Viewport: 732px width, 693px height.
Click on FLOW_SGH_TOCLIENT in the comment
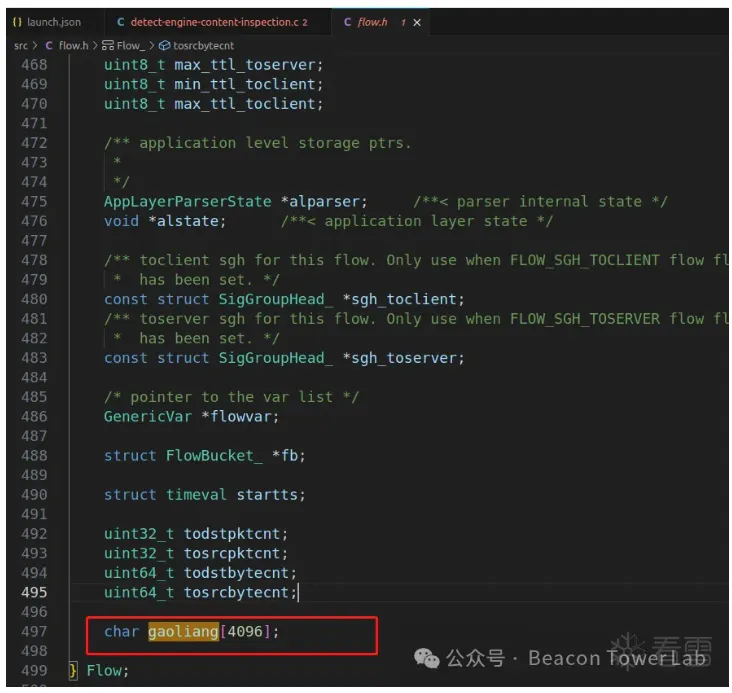click(x=584, y=260)
